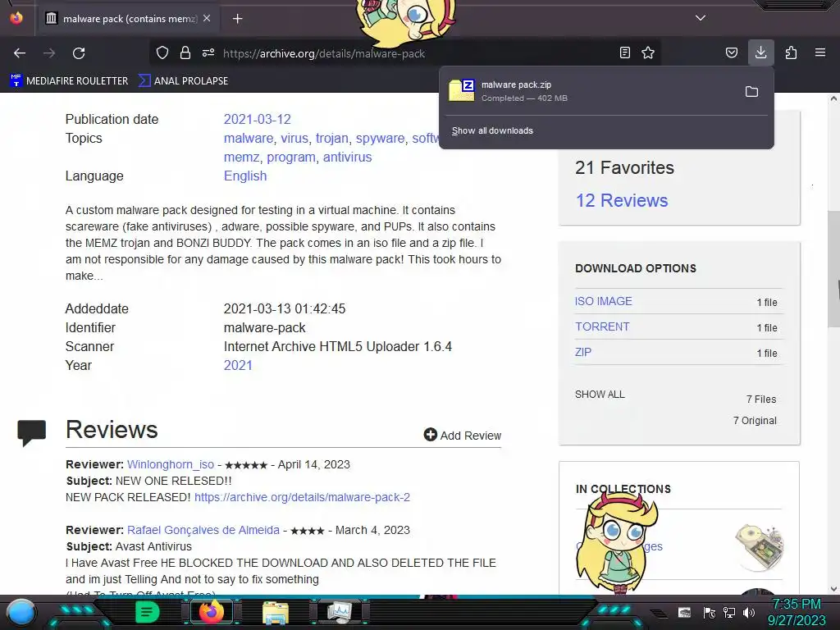The width and height of the screenshot is (840, 630).
Task: Bookmark this page with star
Action: [648, 52]
